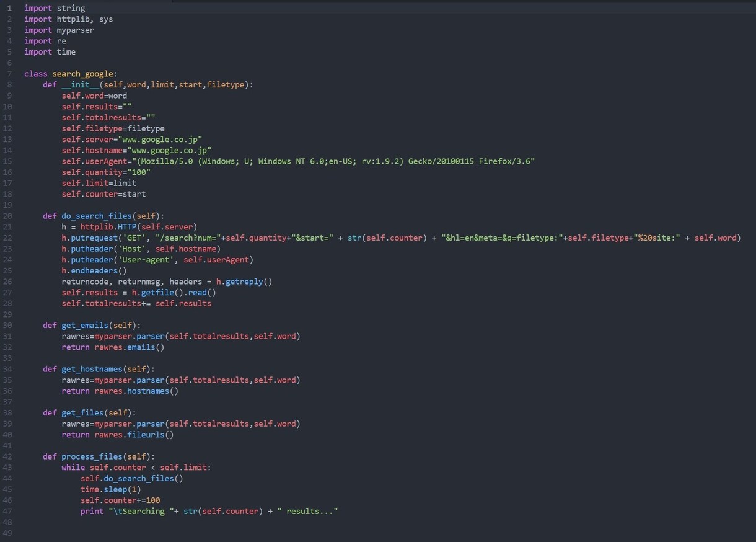
Task: Click "return rawres.hostnames()" statement
Action: 120,391
